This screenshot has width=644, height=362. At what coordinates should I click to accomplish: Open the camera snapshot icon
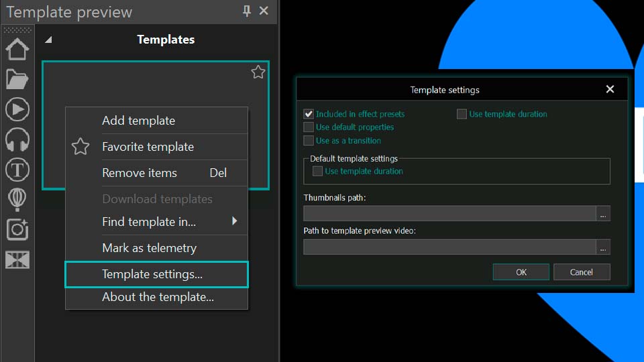coord(17,229)
